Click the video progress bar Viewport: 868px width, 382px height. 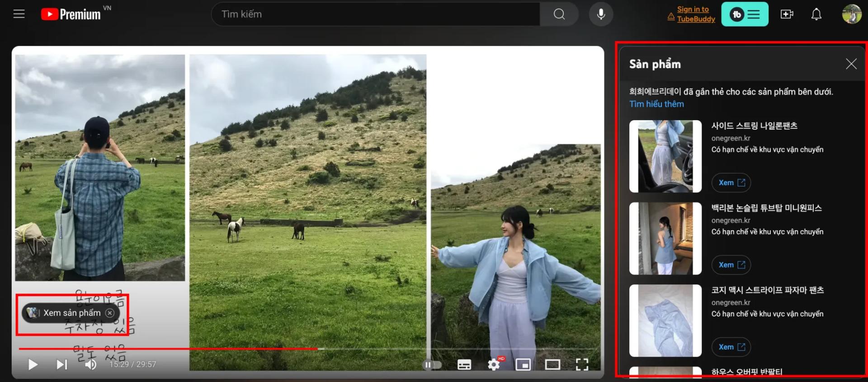pos(310,349)
